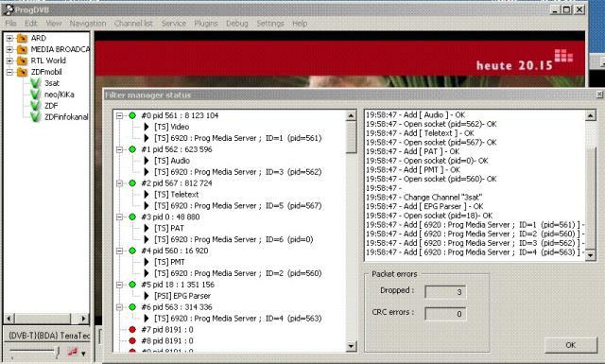
Task: Close the Filter manager status dialog
Action: pos(599,95)
